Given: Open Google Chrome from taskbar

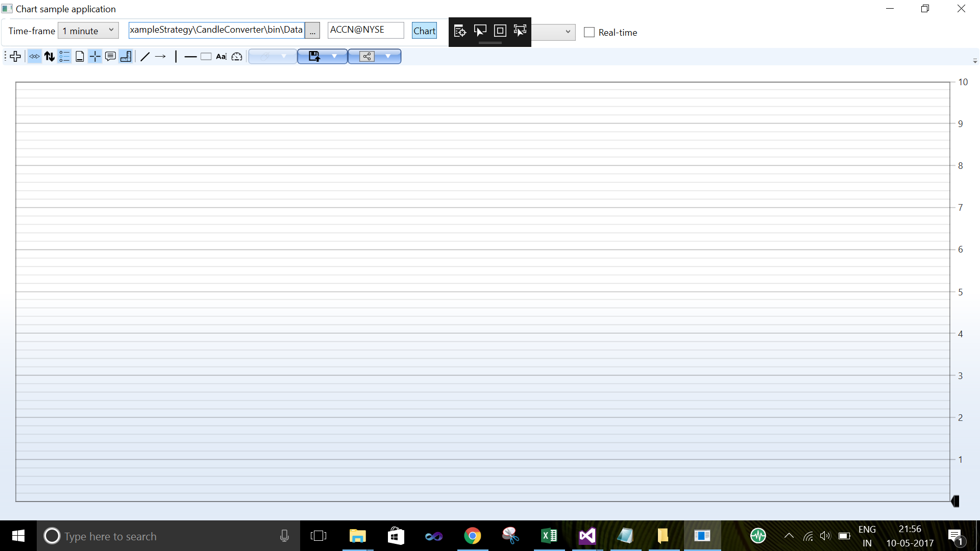Looking at the screenshot, I should coord(473,536).
